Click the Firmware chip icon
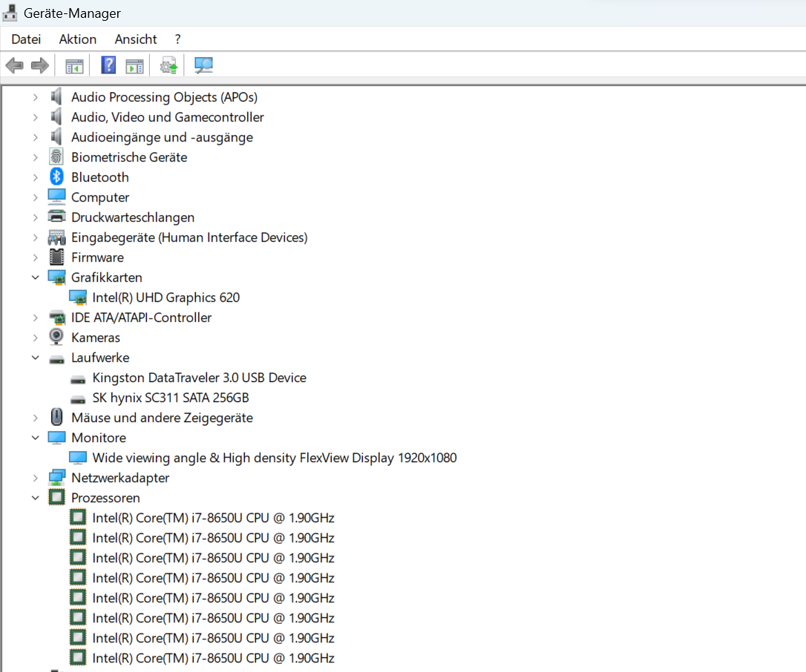806x672 pixels. click(56, 257)
